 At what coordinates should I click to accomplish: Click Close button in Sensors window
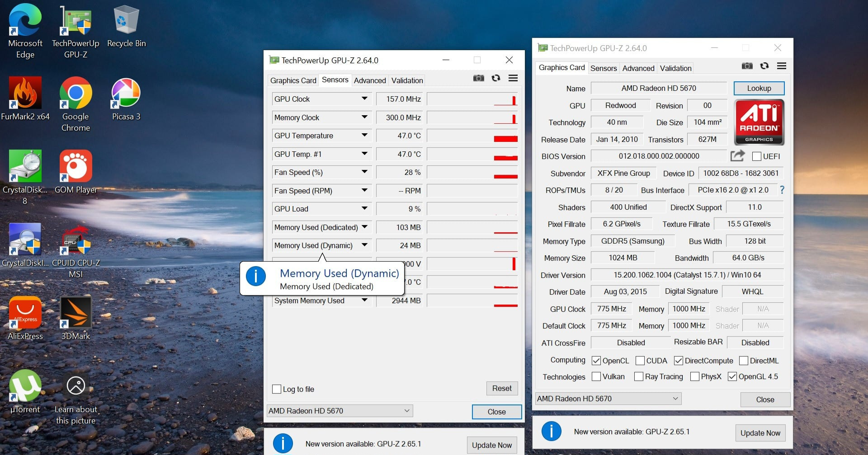tap(496, 412)
